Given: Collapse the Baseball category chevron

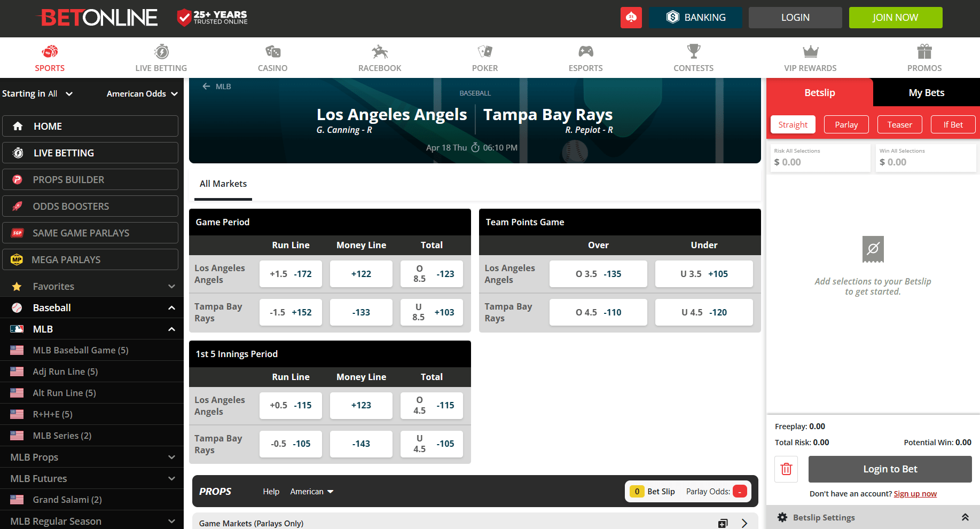Looking at the screenshot, I should (171, 307).
